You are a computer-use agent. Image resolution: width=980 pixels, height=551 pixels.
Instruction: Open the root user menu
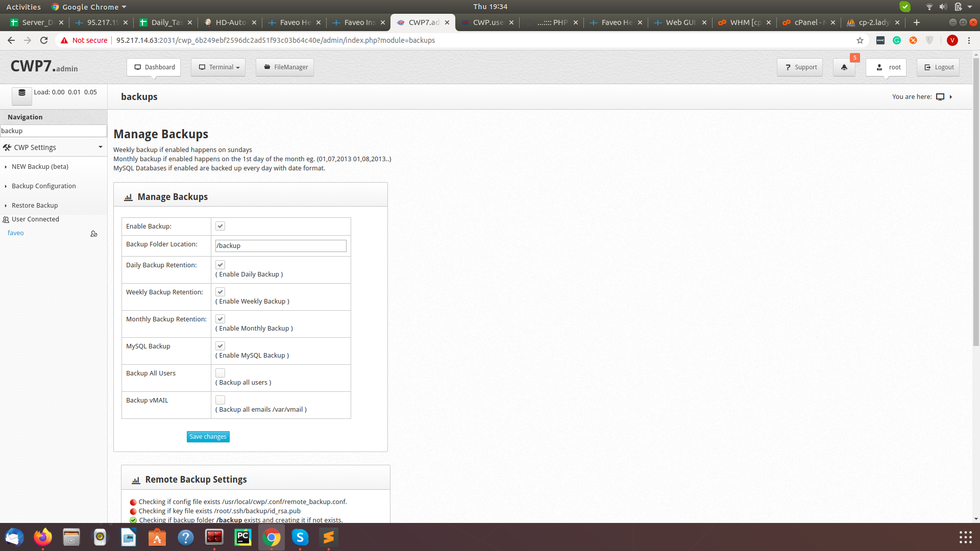coord(887,67)
